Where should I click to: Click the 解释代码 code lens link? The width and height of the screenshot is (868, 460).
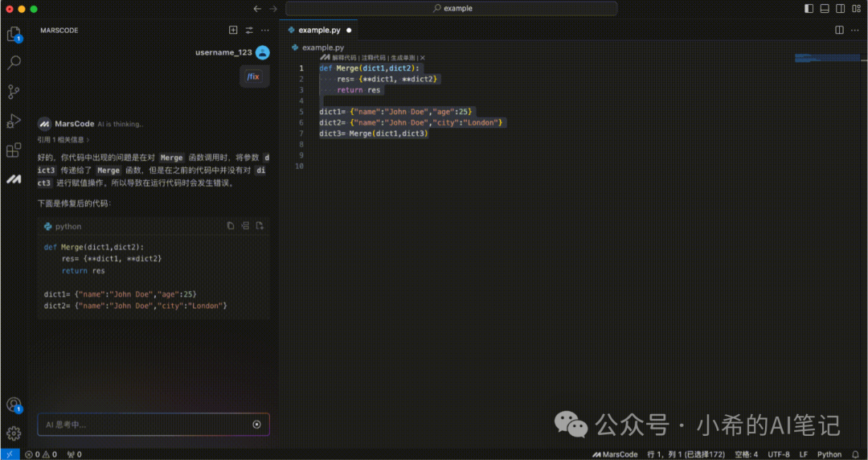pyautogui.click(x=340, y=58)
